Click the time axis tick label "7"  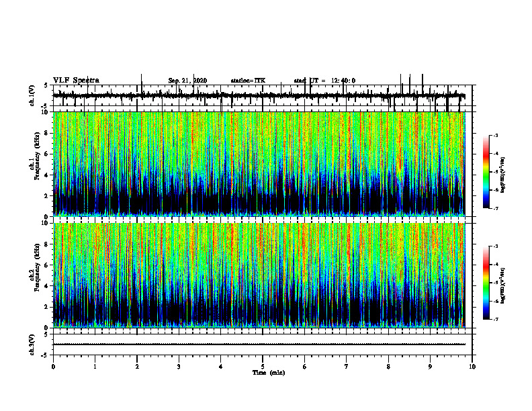347,367
